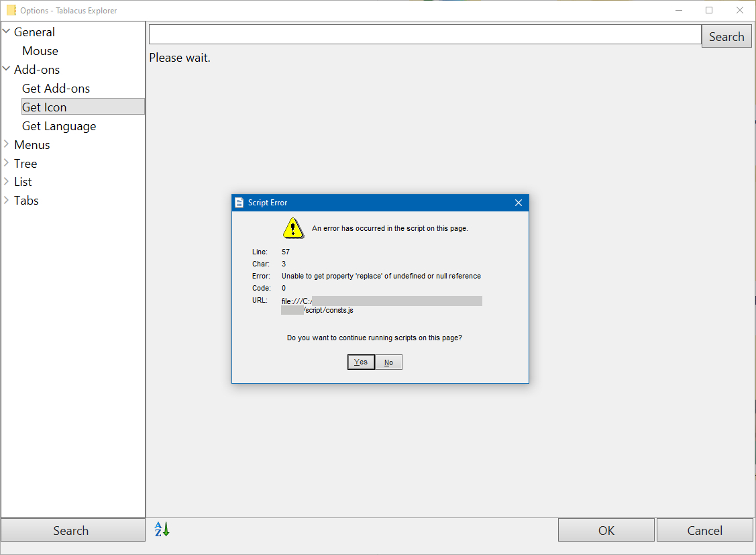Cancel the options dialog
756x555 pixels.
[x=705, y=529]
